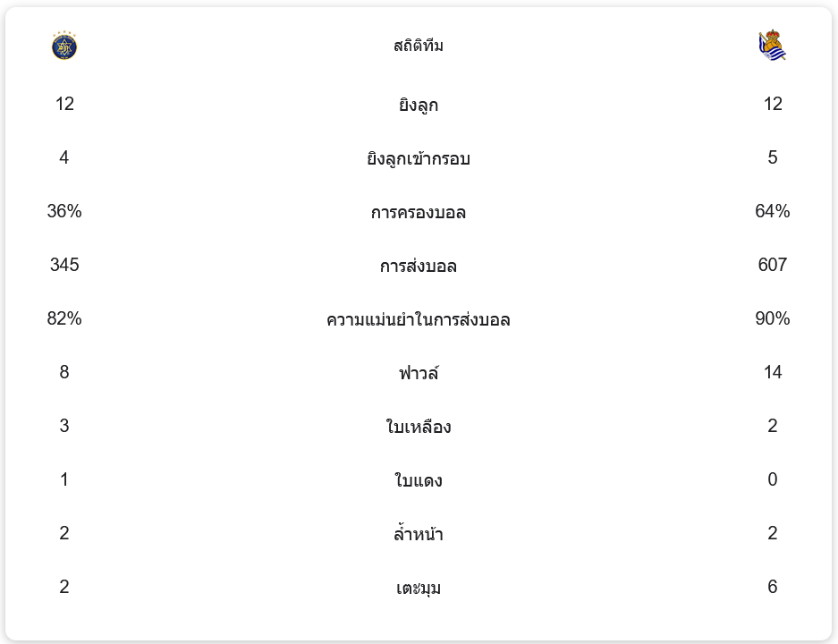Select the 607 passes value
Viewport: 838px width, 644px height.
773,265
